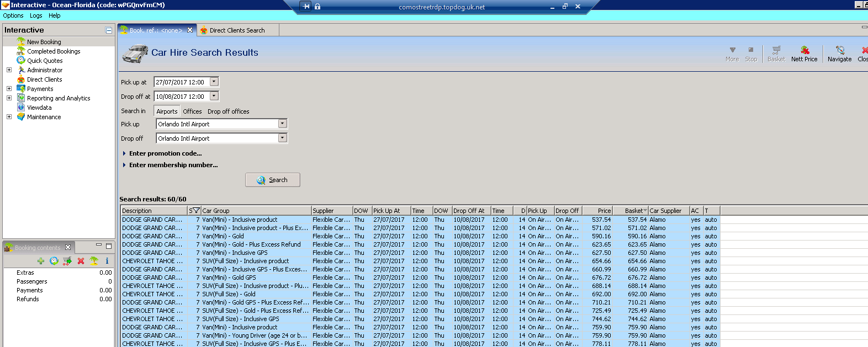Click the palm island icon in Booking contents toolbar

[x=94, y=261]
